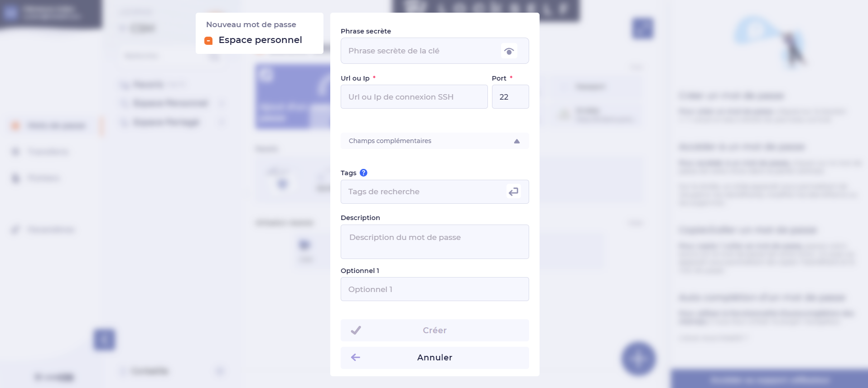Click the blurred square blue sidebar button

coord(104,339)
